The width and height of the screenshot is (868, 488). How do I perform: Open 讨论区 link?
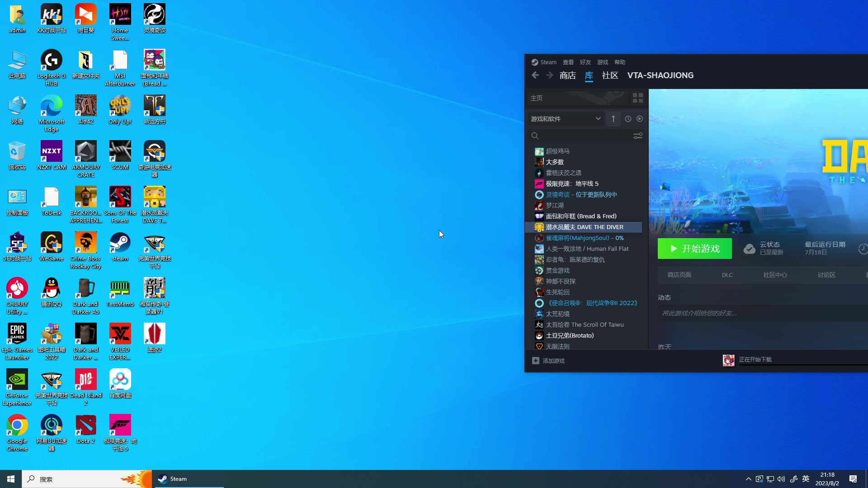point(826,275)
